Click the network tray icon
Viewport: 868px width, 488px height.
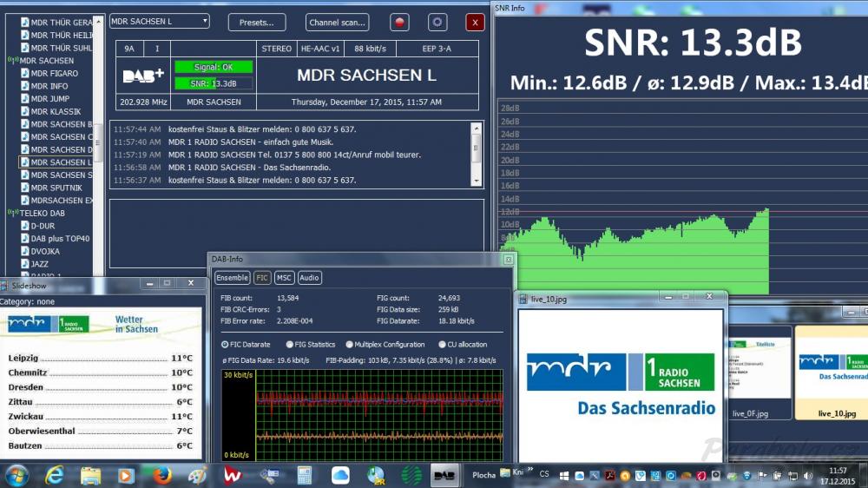click(x=792, y=475)
